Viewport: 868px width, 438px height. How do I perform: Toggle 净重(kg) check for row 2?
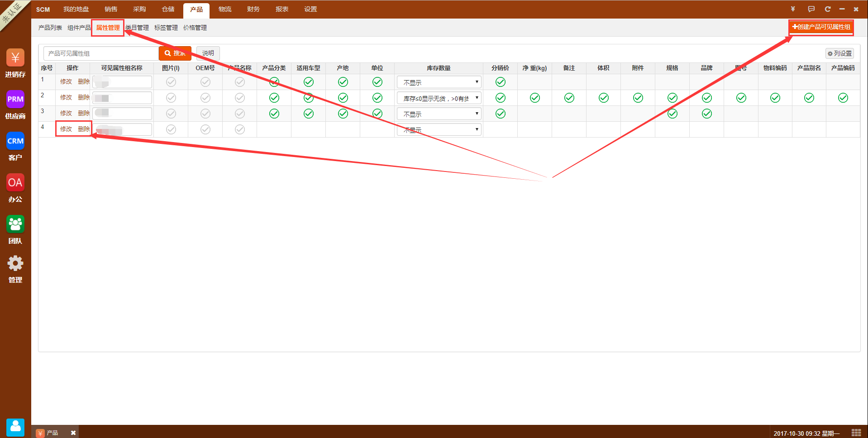point(535,98)
